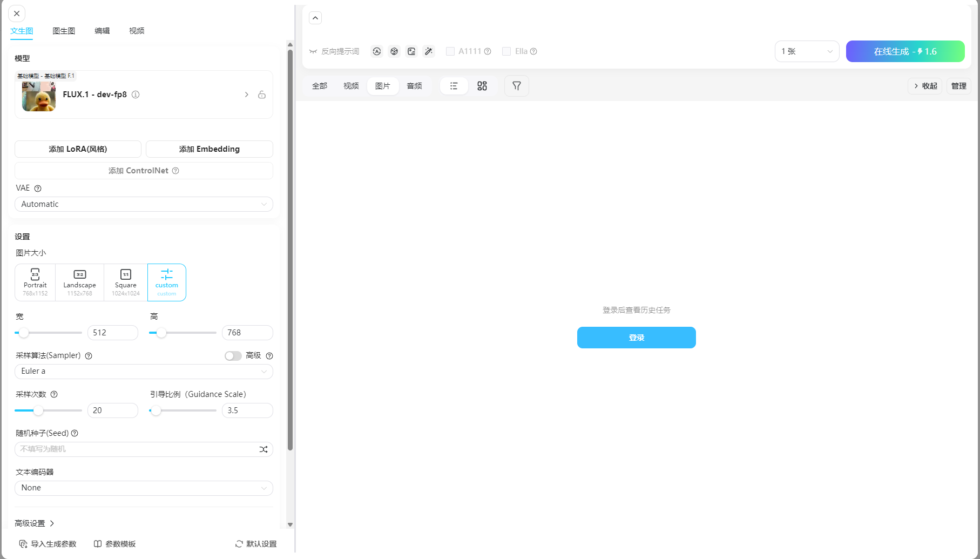The image size is (980, 559).
Task: Switch to the 图生图 tab
Action: [x=64, y=31]
